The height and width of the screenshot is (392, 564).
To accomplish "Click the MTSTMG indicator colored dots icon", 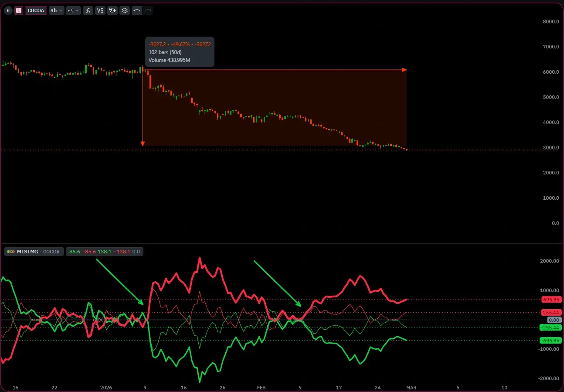I will click(x=10, y=252).
